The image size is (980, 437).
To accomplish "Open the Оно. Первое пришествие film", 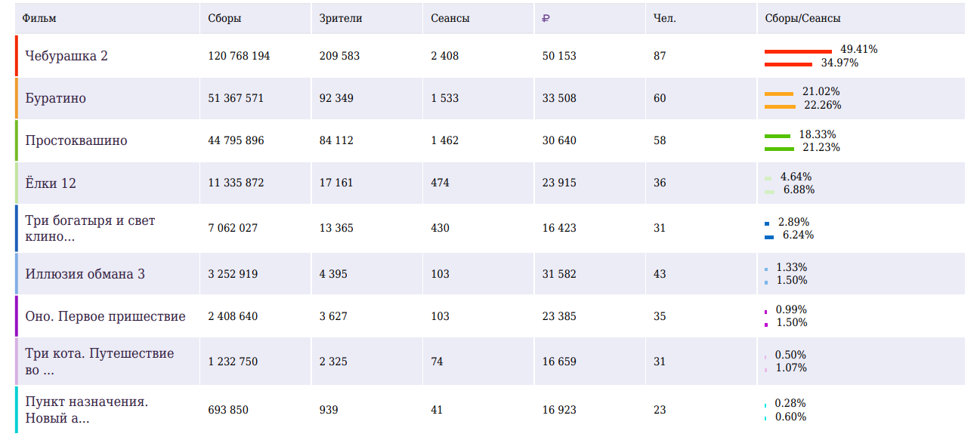I will pyautogui.click(x=105, y=316).
